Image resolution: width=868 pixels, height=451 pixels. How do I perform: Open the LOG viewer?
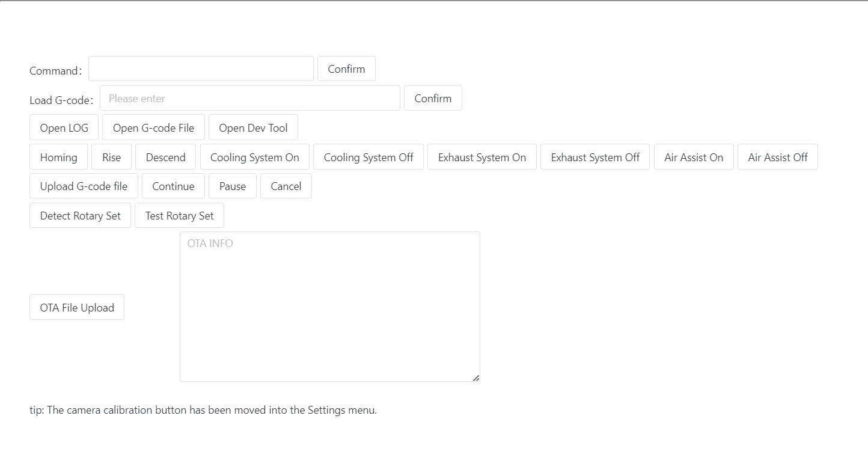(64, 127)
